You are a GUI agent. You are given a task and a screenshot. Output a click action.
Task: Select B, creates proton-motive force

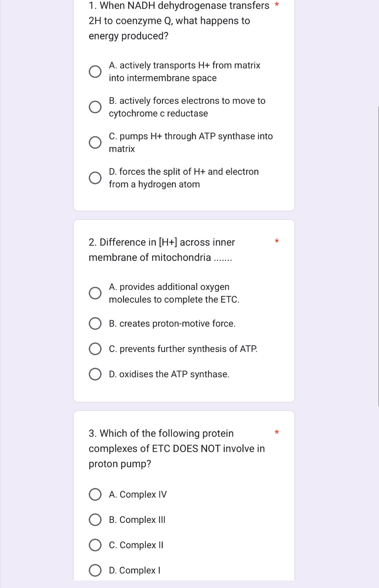95,324
